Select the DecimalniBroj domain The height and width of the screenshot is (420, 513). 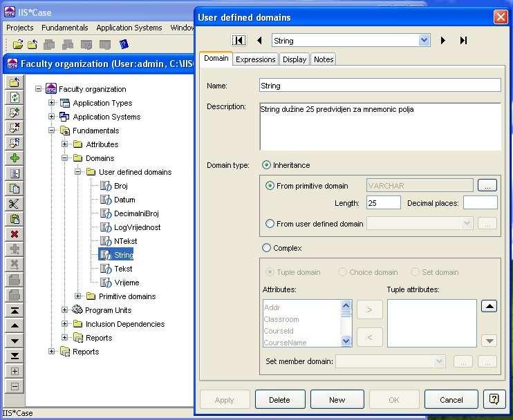click(x=136, y=213)
